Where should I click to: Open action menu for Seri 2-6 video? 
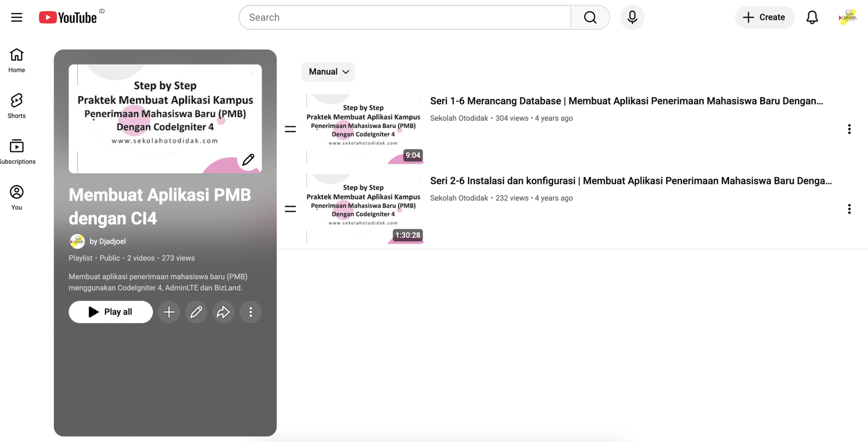[849, 209]
